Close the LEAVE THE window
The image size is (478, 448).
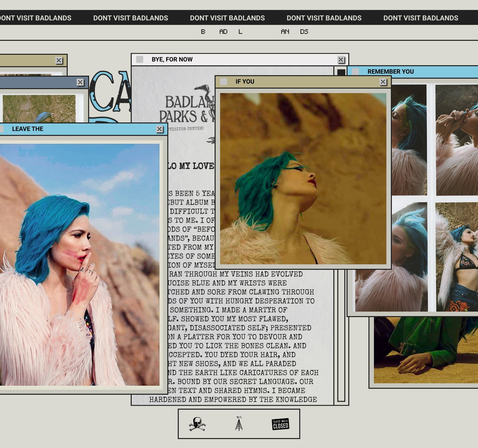(159, 129)
